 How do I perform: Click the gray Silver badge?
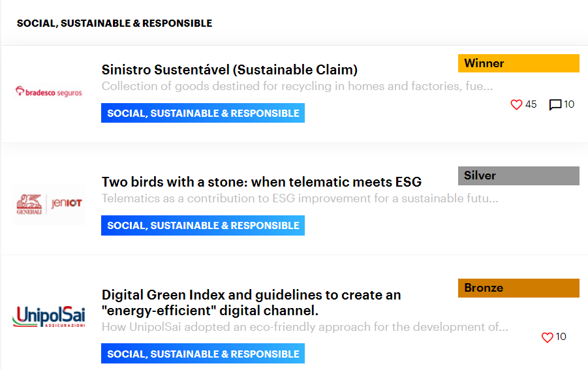[518, 176]
